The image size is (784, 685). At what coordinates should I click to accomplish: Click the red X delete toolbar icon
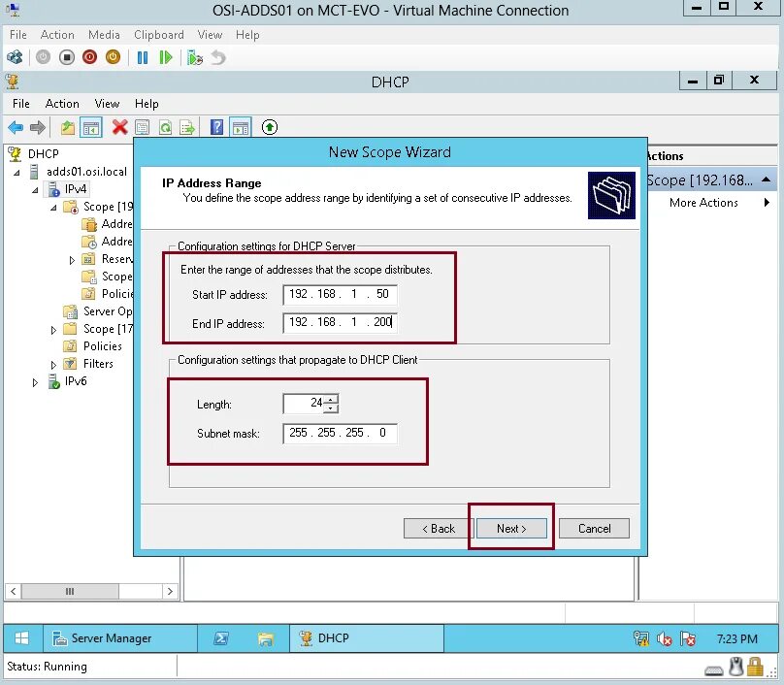pyautogui.click(x=118, y=127)
